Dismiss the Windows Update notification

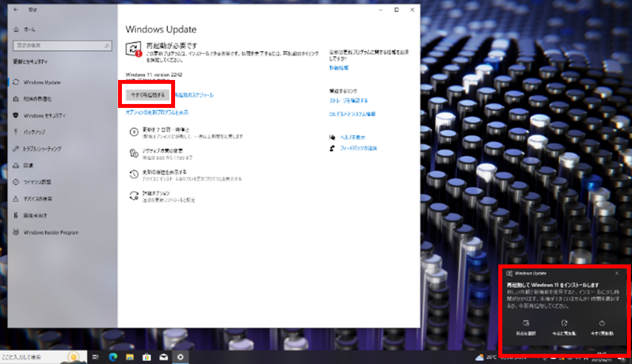point(617,273)
